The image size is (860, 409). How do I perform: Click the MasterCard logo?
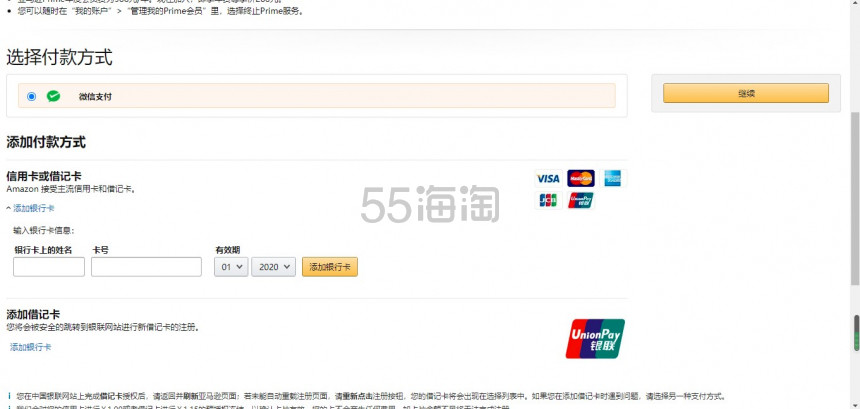[580, 178]
